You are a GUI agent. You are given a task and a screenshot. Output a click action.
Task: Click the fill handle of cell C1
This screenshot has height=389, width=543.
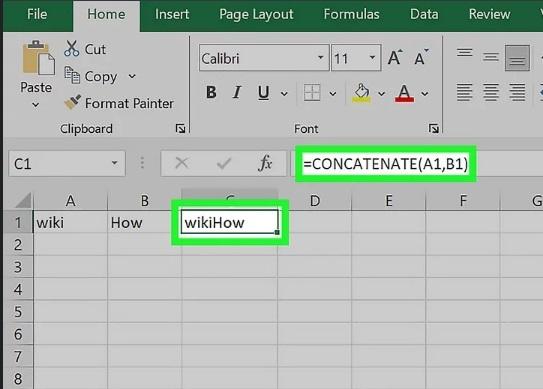tap(277, 232)
